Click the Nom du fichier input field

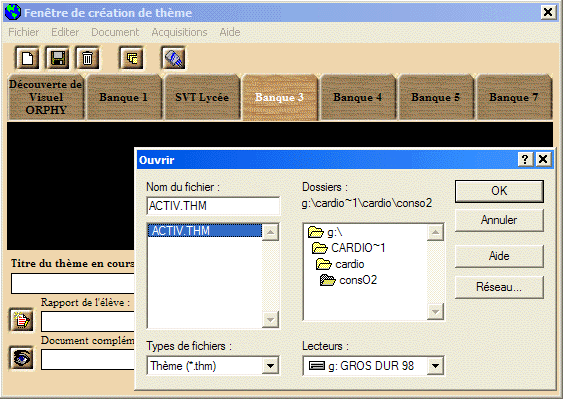[213, 206]
